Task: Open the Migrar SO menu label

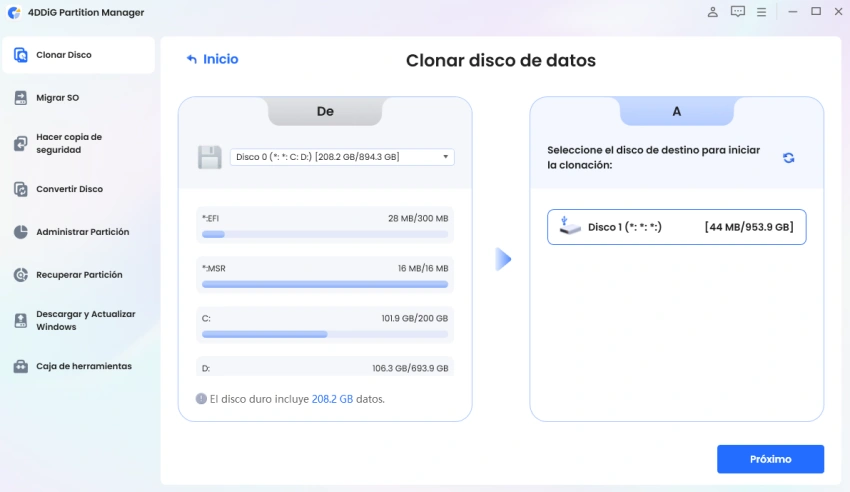Action: pos(57,98)
